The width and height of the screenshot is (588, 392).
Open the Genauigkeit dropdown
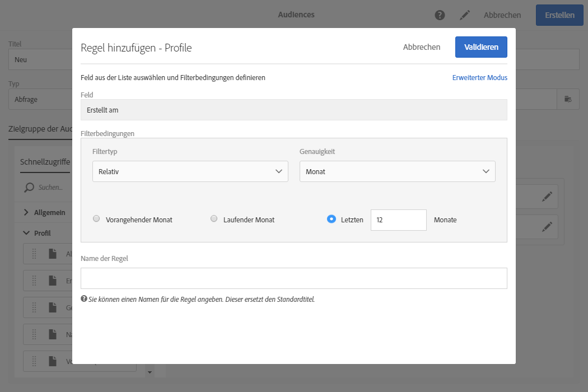click(x=398, y=171)
